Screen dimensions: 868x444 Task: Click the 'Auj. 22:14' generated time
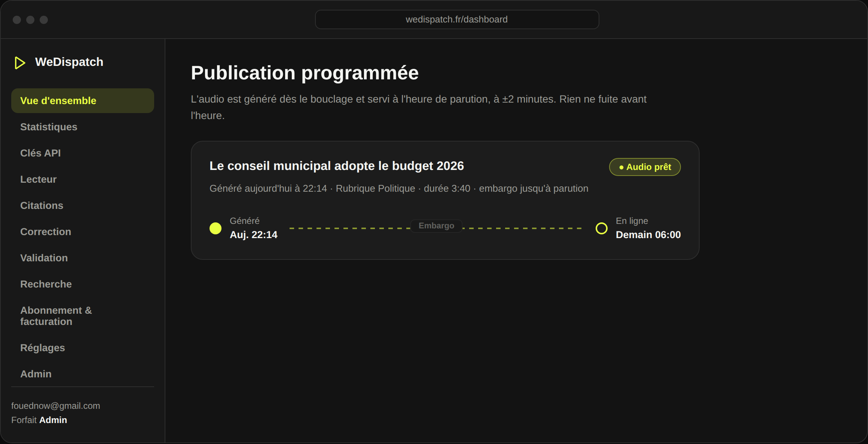(254, 235)
